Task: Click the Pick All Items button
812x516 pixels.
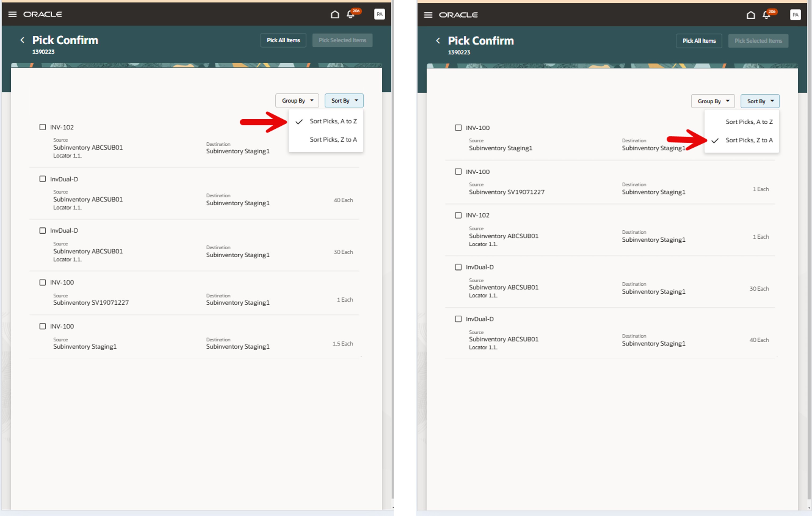Action: click(x=283, y=40)
